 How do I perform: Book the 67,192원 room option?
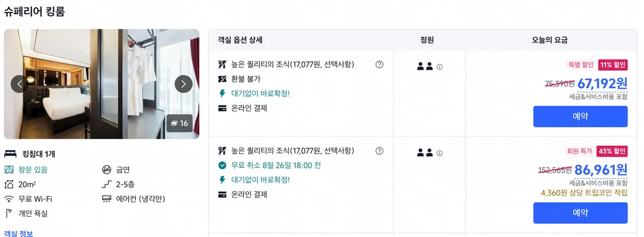pos(580,117)
